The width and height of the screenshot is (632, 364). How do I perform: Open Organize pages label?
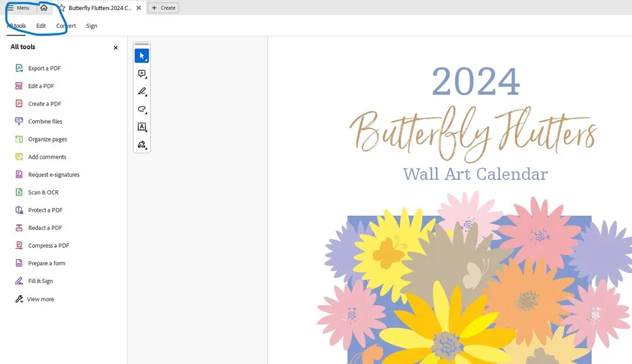coord(47,139)
